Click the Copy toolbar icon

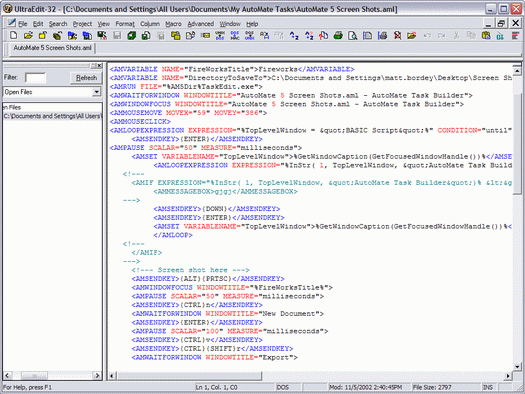pos(471,35)
